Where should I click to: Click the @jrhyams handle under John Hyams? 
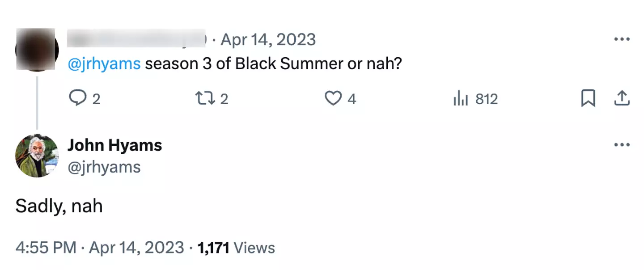tap(104, 167)
